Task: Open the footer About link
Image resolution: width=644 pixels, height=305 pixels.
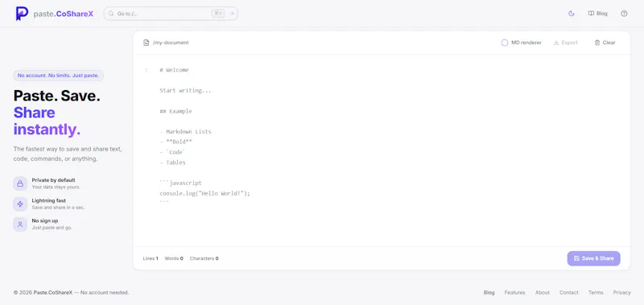Action: (x=542, y=293)
